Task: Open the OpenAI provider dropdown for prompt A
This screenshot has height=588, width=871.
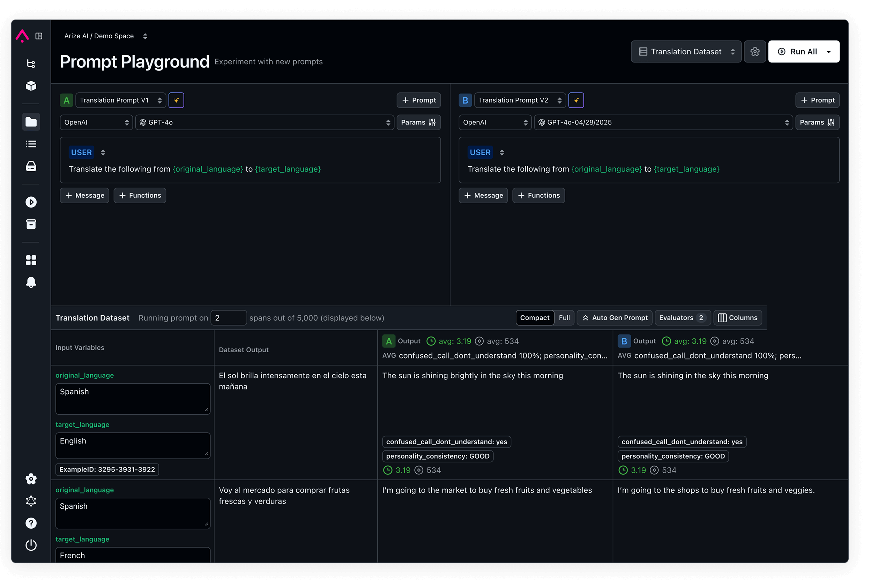Action: [96, 122]
